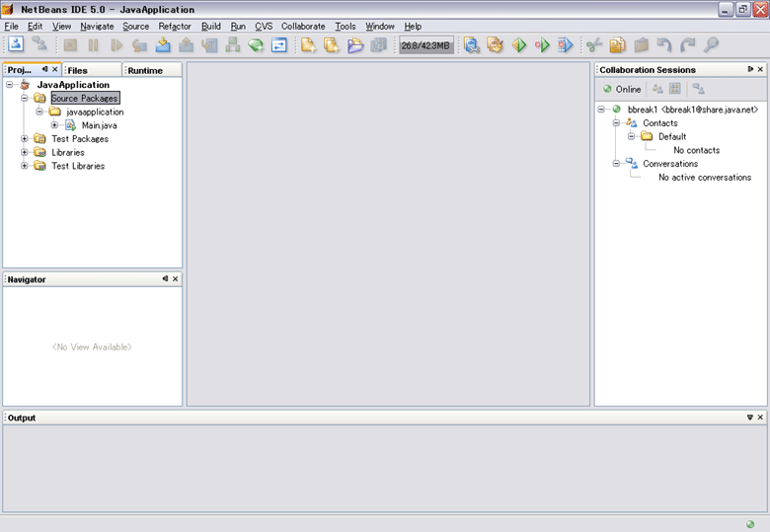The width and height of the screenshot is (770, 532).
Task: Click the green gem toolbar icon
Action: point(256,45)
